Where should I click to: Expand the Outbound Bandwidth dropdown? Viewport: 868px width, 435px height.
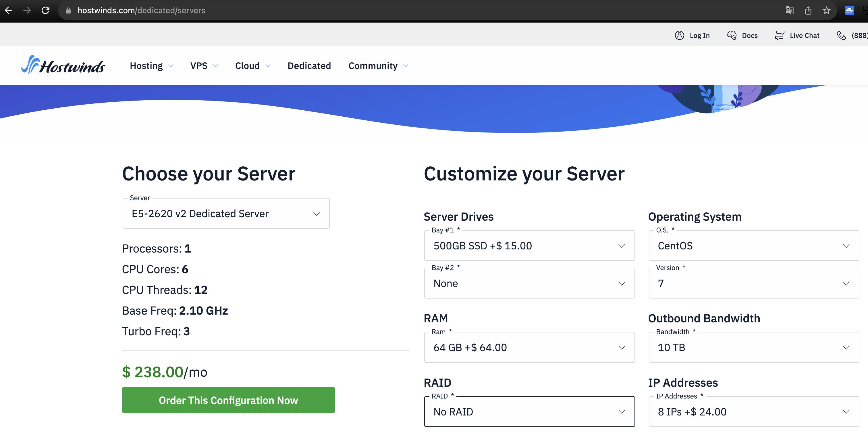tap(753, 347)
